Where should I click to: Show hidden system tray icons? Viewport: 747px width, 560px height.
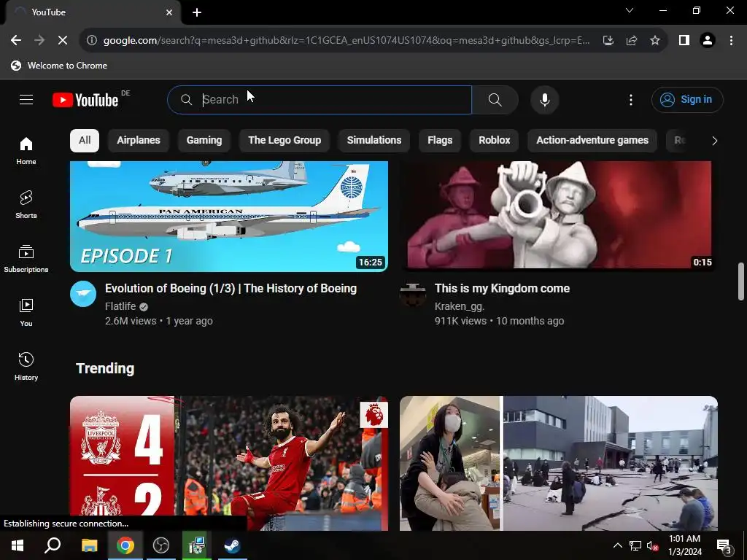(x=617, y=545)
